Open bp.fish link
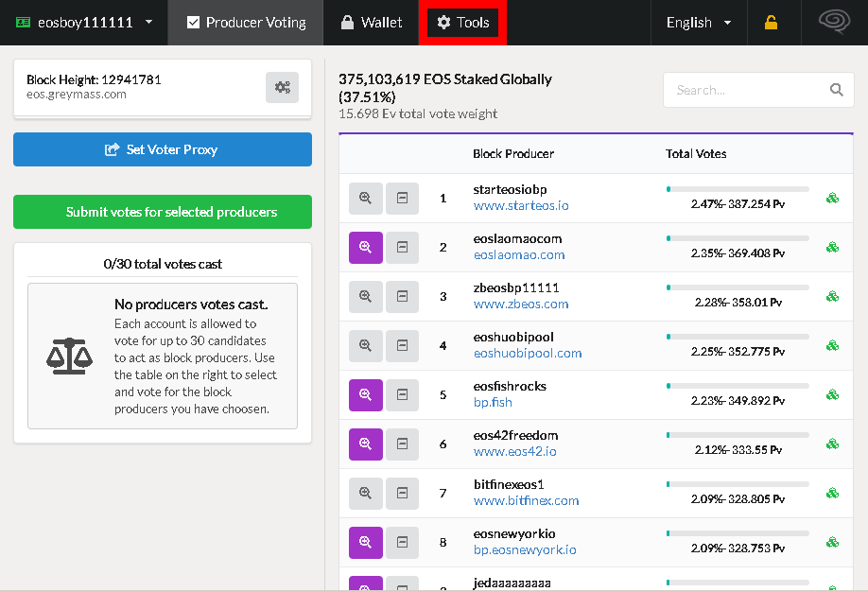This screenshot has width=868, height=592. [x=493, y=403]
